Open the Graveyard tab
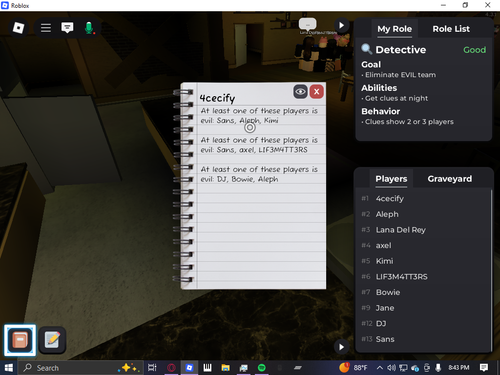500x375 pixels. [450, 179]
